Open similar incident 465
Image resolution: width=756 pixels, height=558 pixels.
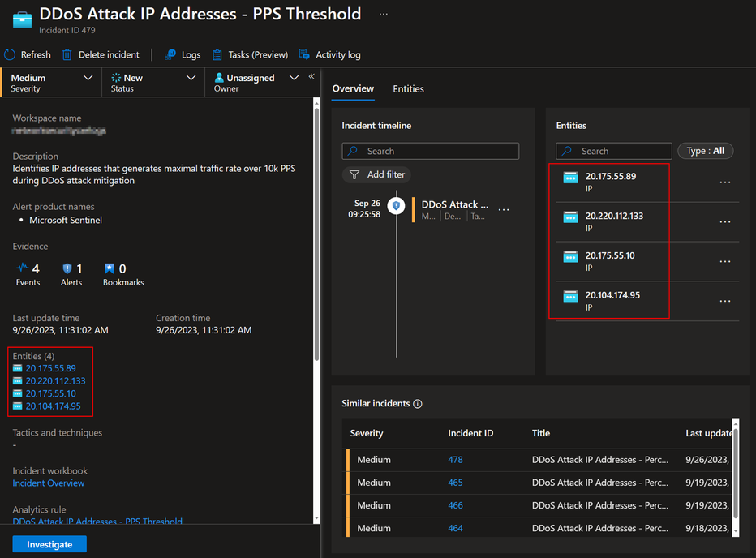coord(455,483)
